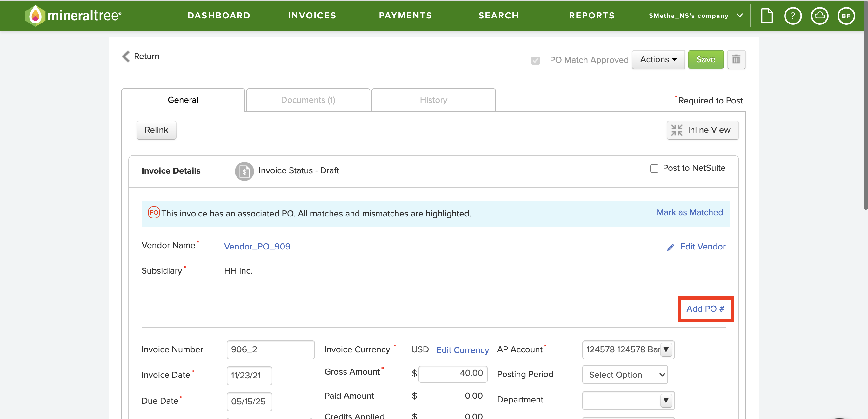Viewport: 868px width, 419px height.
Task: Click the Invoice Number input field
Action: coord(270,349)
